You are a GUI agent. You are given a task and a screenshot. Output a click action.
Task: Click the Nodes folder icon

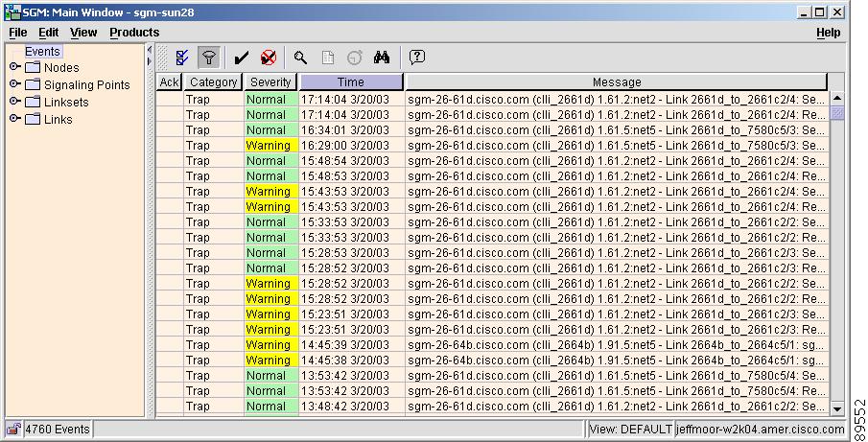coord(34,67)
